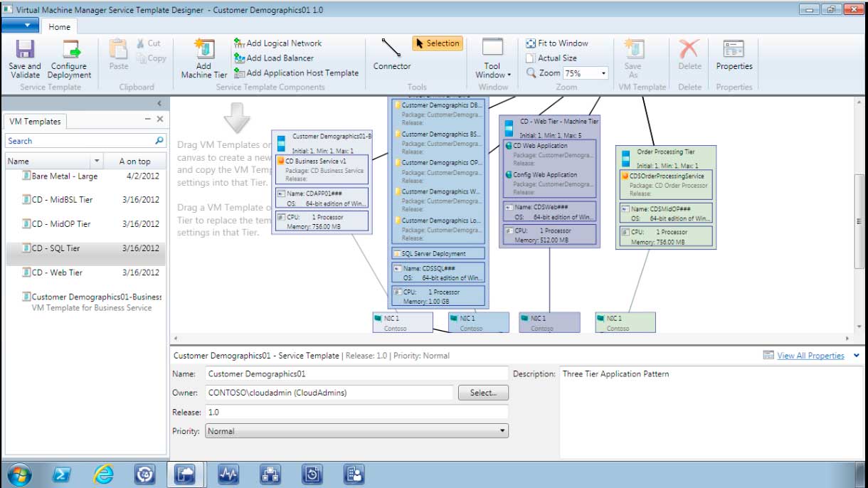Click the Description text area
868x488 pixels.
click(711, 413)
